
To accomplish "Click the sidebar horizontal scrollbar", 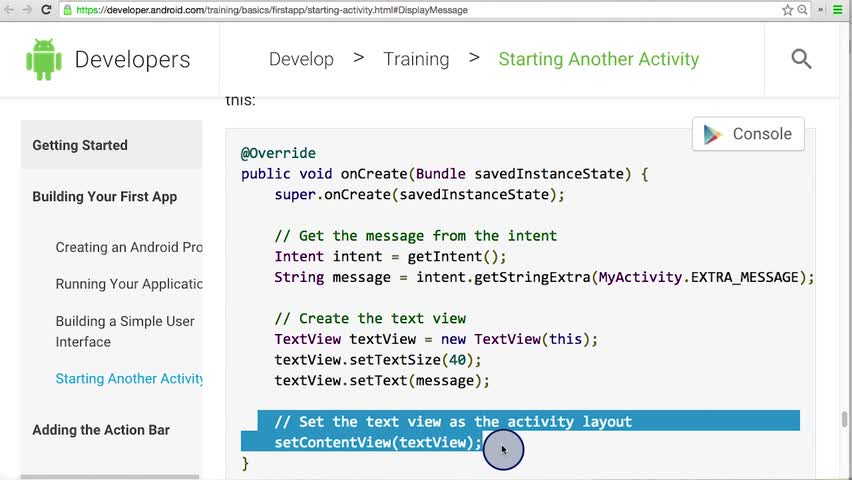I will [x=110, y=477].
